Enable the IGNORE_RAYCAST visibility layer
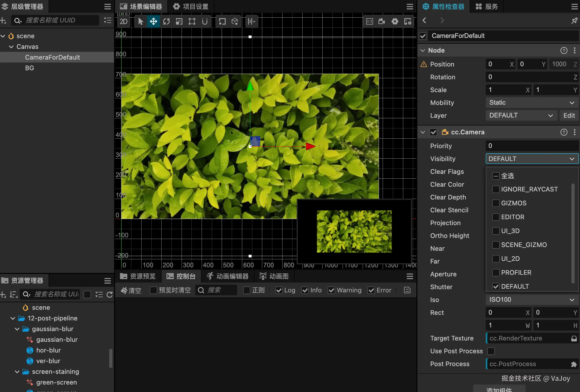 pos(496,189)
